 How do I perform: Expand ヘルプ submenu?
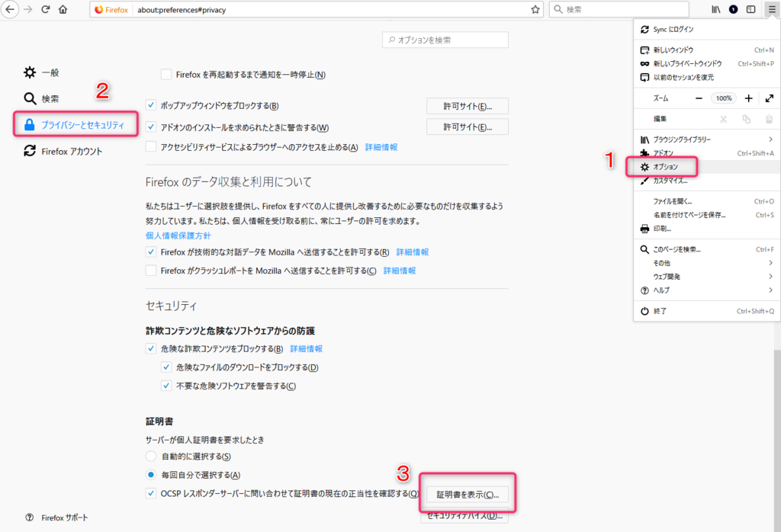coord(707,290)
